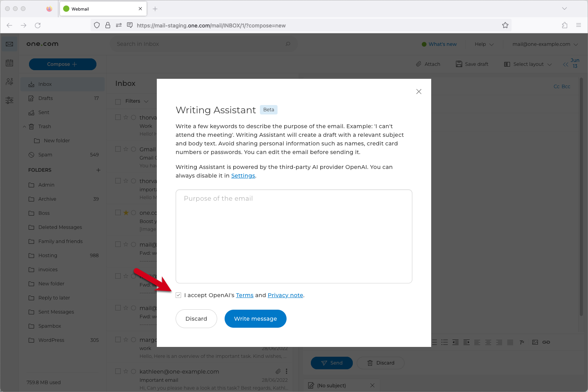Click the Save draft disk icon
Viewport: 588px width, 392px height.
click(x=459, y=64)
